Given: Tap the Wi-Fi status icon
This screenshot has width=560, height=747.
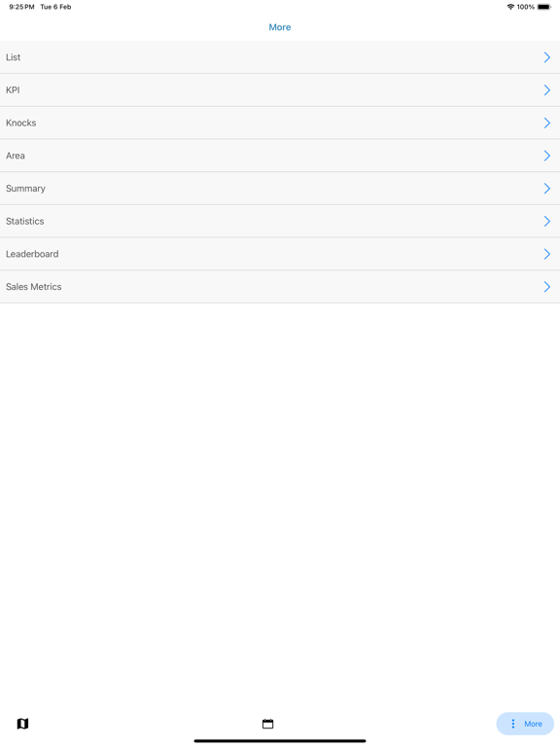Looking at the screenshot, I should coord(510,7).
